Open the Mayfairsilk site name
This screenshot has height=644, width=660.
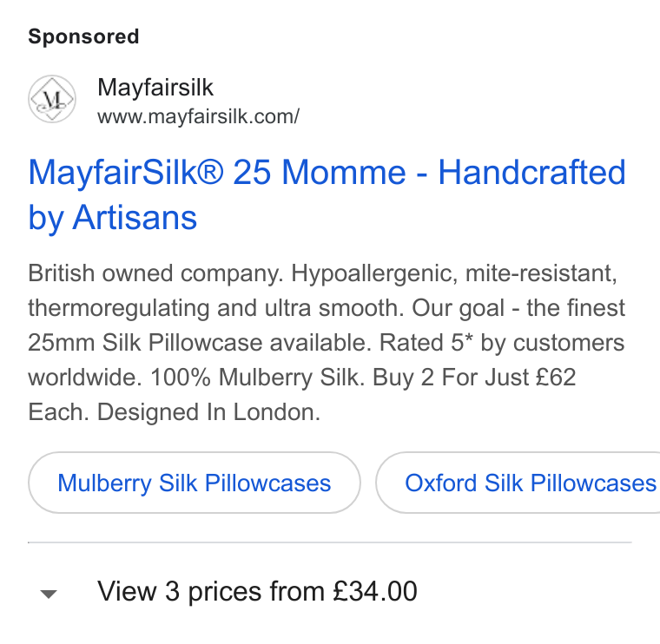click(155, 88)
